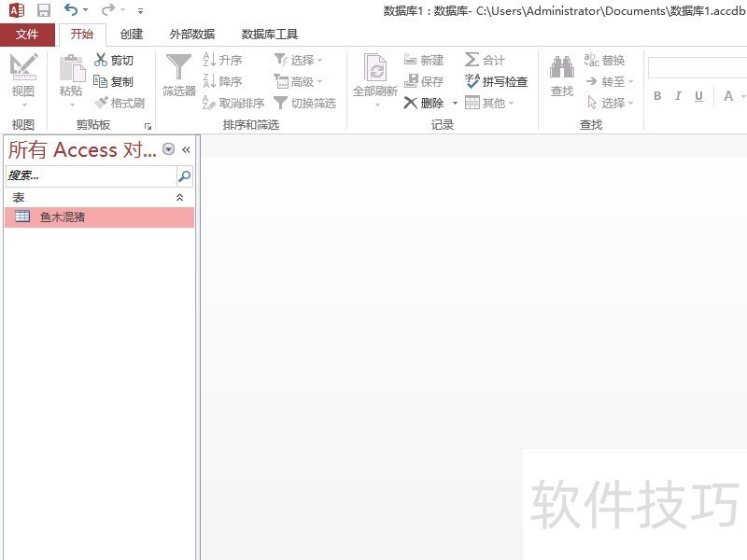
Task: Open the 文件 menu
Action: [x=27, y=35]
